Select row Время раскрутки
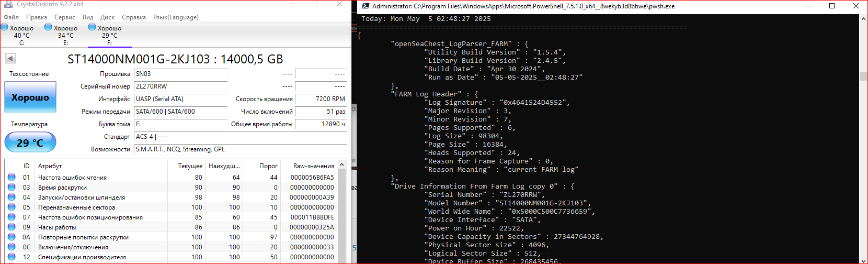 [171, 188]
